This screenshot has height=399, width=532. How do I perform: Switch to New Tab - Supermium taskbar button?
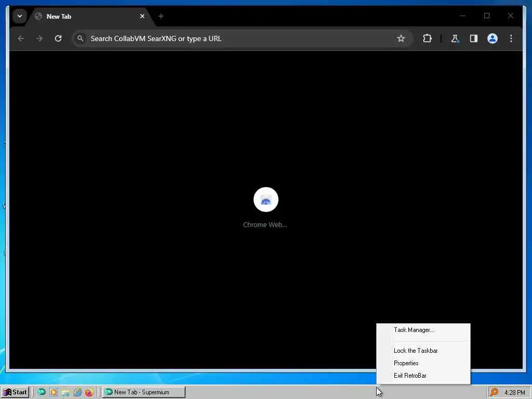(x=144, y=392)
